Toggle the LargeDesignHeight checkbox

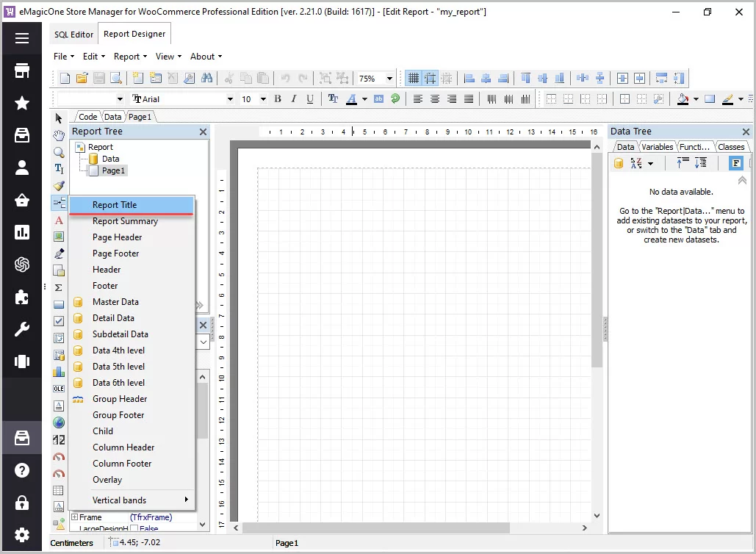(134, 528)
